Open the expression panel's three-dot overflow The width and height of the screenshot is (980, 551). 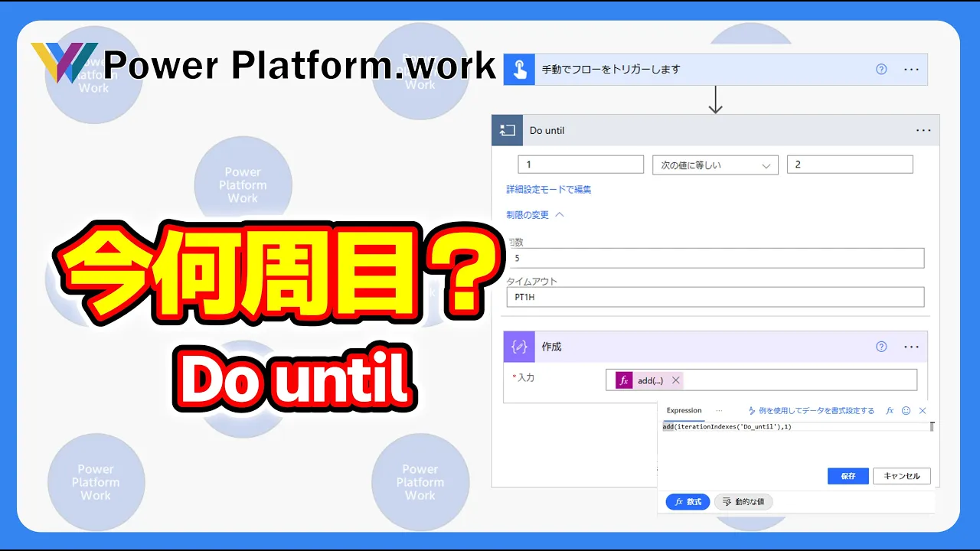[719, 411]
